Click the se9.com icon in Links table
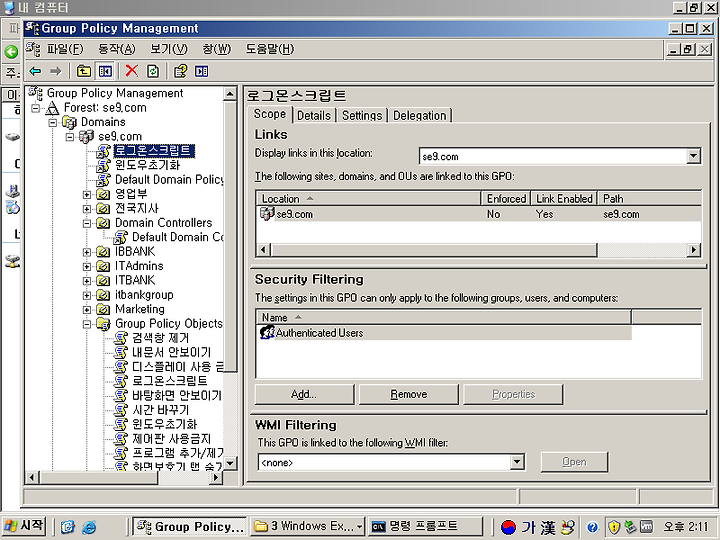This screenshot has width=720, height=540. 267,214
